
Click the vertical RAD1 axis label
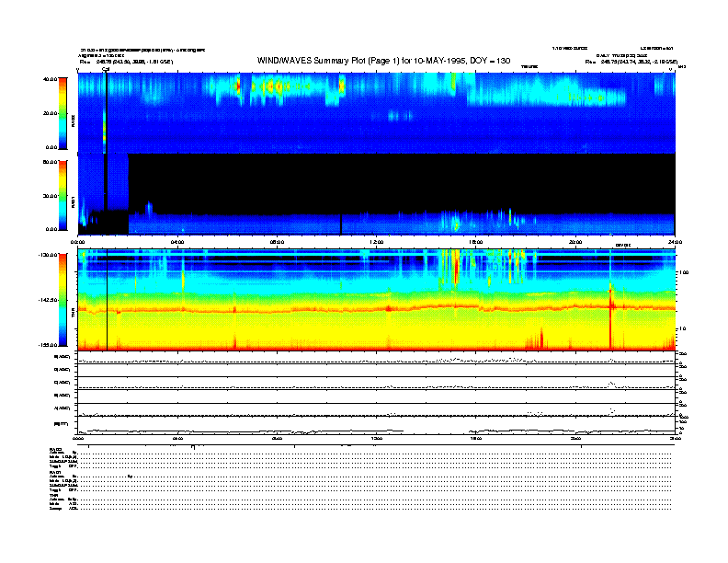point(73,202)
